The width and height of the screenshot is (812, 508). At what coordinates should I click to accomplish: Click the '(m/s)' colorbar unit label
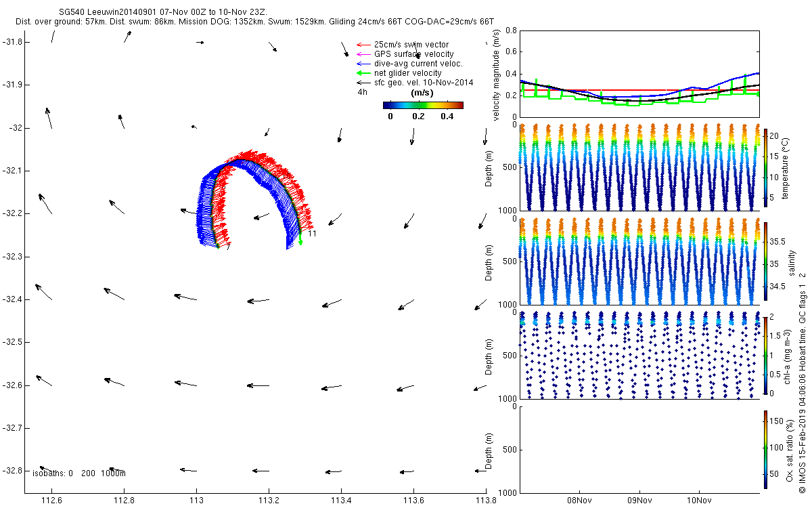pyautogui.click(x=423, y=93)
